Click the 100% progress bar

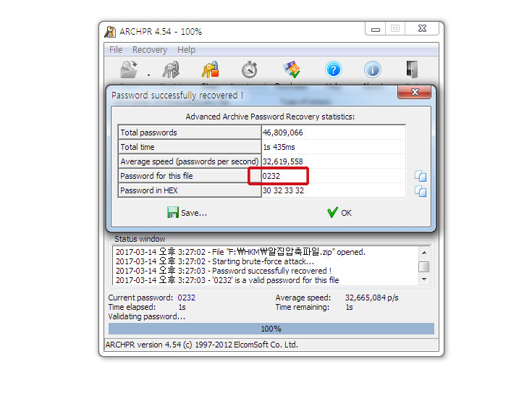click(271, 329)
